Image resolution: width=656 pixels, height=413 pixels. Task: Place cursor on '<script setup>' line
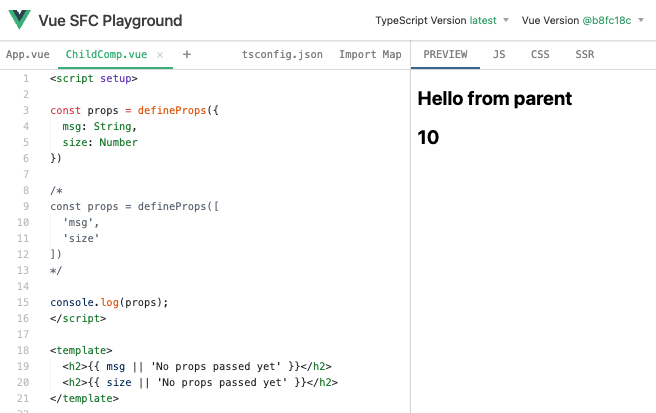(94, 78)
